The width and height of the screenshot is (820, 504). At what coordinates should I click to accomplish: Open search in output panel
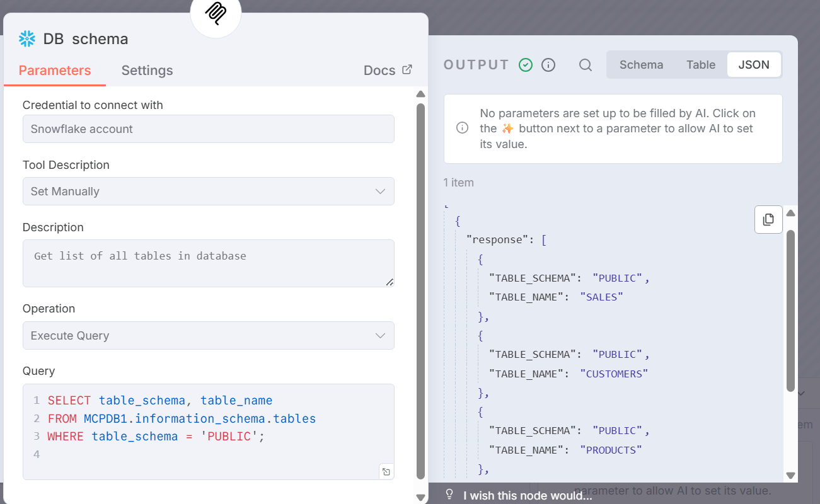click(586, 65)
